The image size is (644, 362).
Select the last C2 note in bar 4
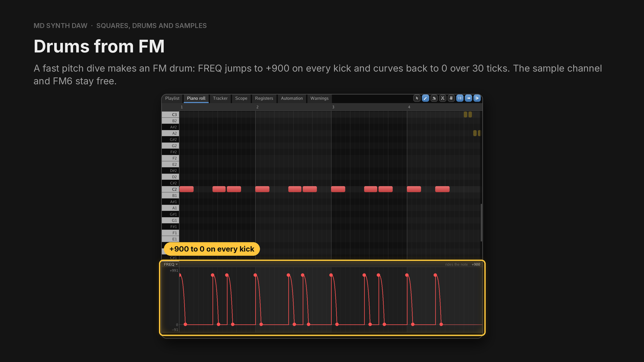click(442, 189)
